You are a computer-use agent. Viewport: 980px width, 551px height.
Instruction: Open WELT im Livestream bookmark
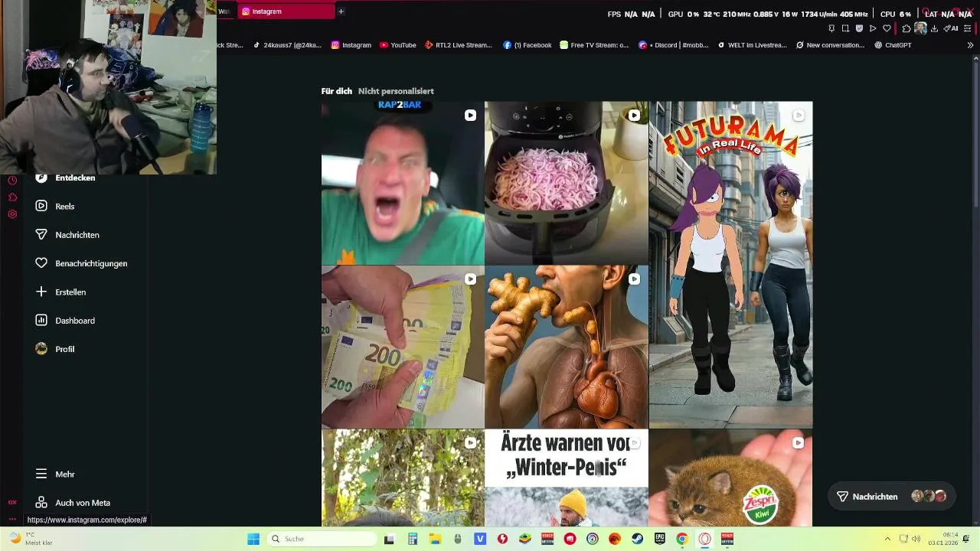(x=753, y=45)
